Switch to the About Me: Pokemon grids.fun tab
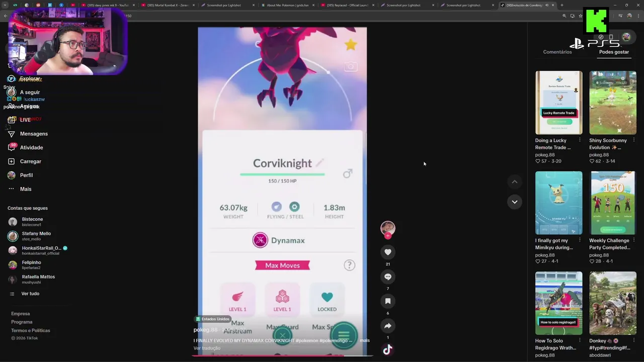Image resolution: width=644 pixels, height=362 pixels. 288,5
